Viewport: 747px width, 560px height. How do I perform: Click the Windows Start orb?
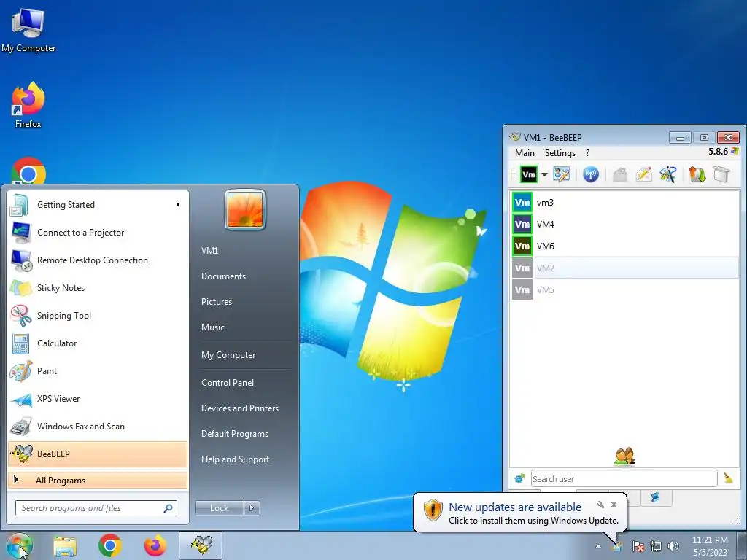(19, 545)
